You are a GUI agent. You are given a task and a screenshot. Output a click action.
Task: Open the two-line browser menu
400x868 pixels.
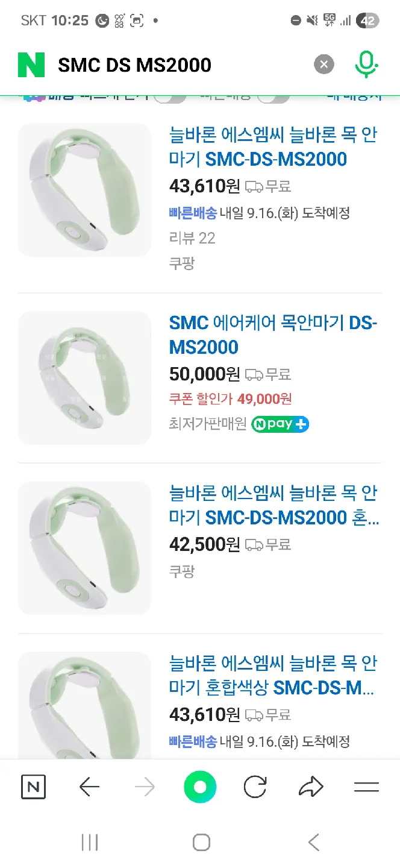click(366, 787)
